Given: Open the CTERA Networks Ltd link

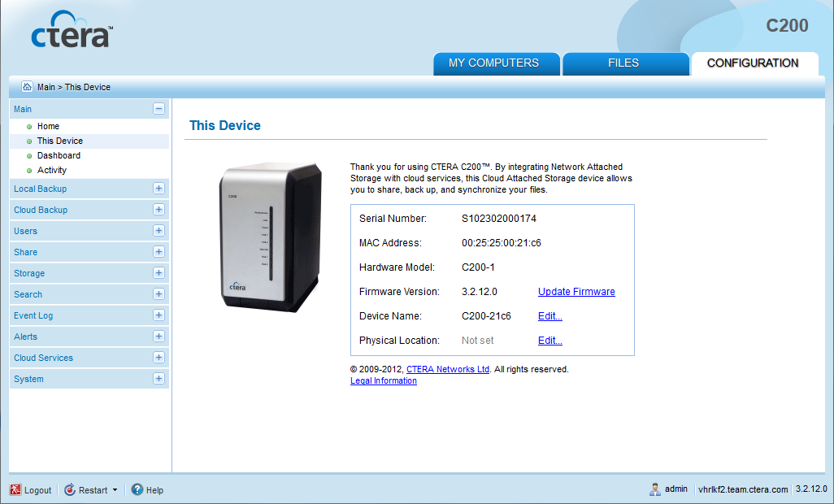Looking at the screenshot, I should click(x=448, y=369).
